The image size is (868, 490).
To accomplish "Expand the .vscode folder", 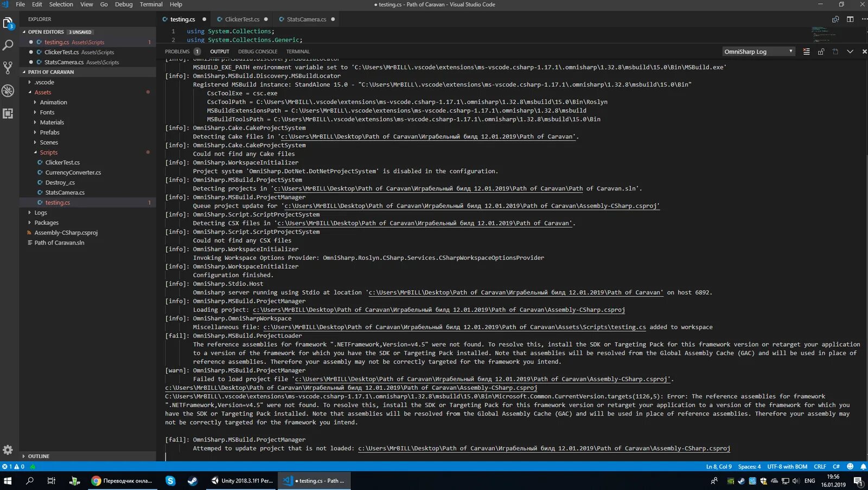I will [87, 82].
